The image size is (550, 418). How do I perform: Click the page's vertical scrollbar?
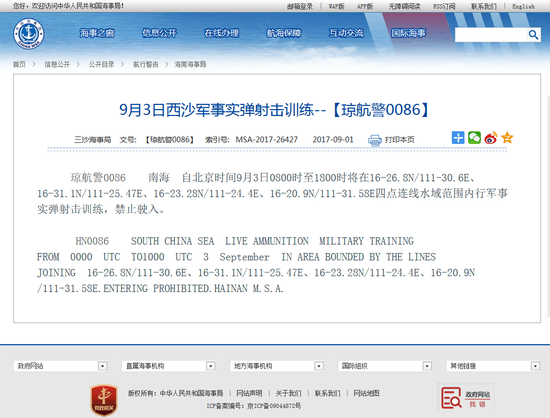click(548, 207)
